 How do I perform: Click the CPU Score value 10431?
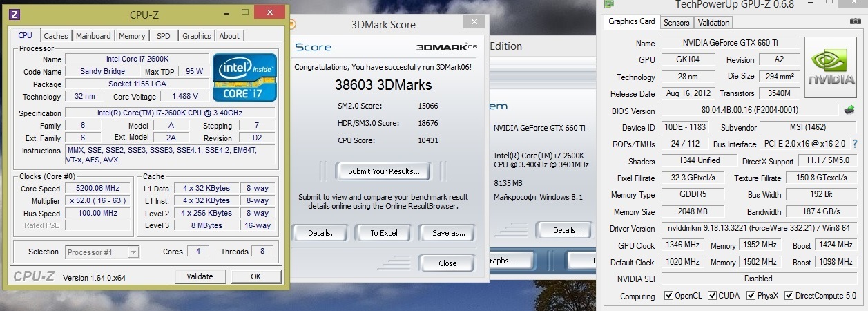[428, 140]
